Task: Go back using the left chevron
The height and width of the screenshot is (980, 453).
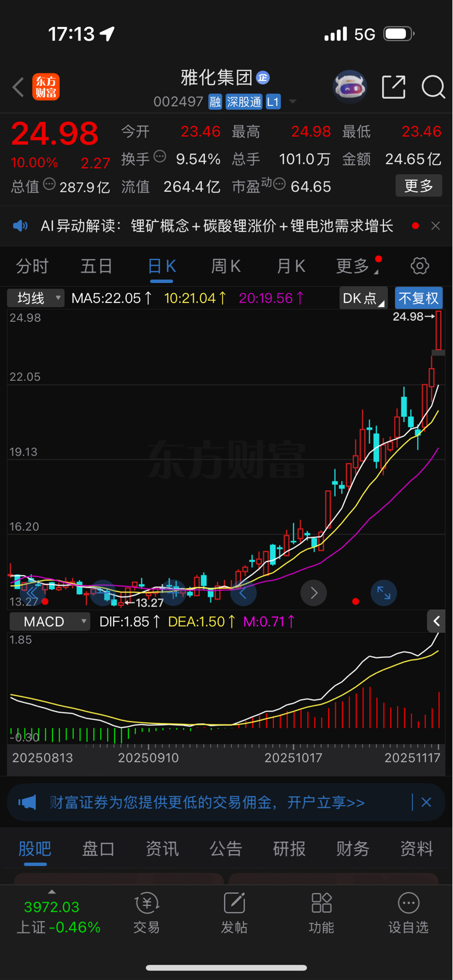Action: click(x=18, y=88)
